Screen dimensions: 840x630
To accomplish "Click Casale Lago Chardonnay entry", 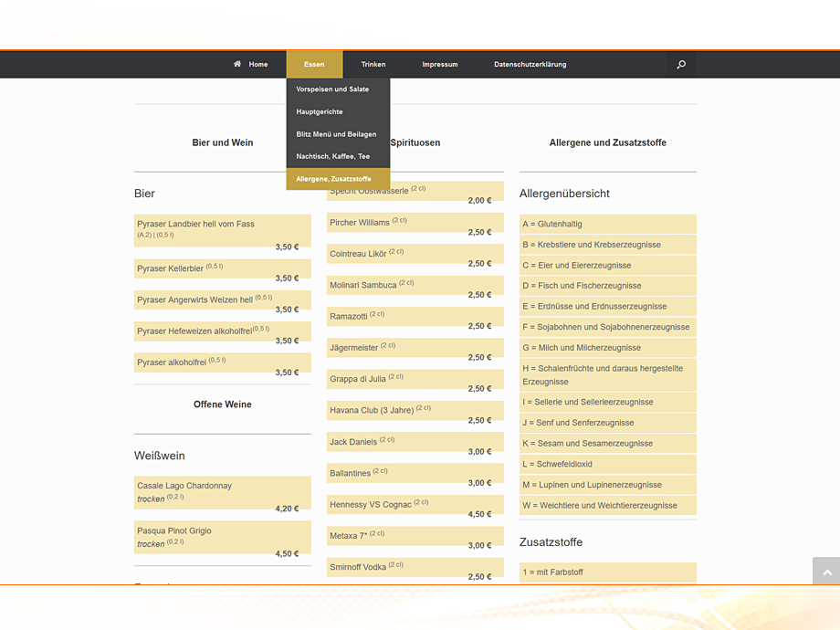I will click(x=222, y=493).
